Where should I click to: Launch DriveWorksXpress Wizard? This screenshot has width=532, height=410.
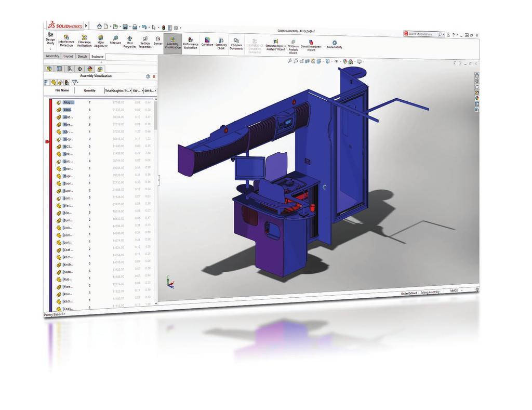click(x=311, y=46)
